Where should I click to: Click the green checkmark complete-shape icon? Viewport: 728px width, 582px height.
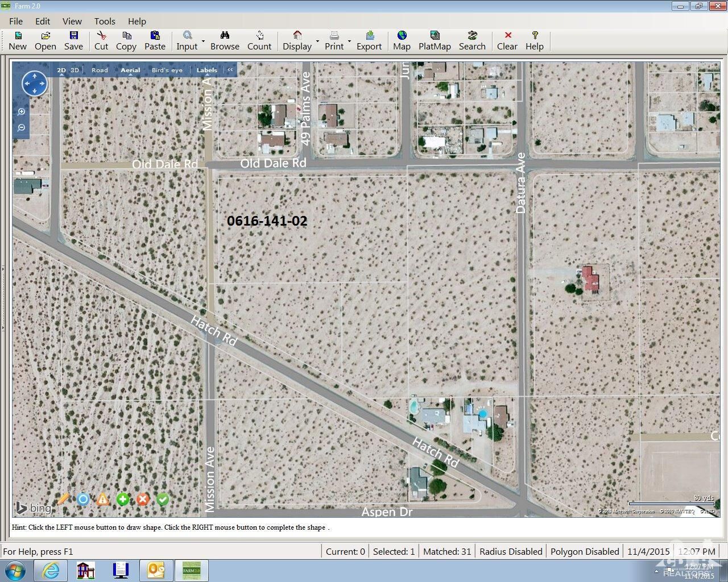pos(163,499)
